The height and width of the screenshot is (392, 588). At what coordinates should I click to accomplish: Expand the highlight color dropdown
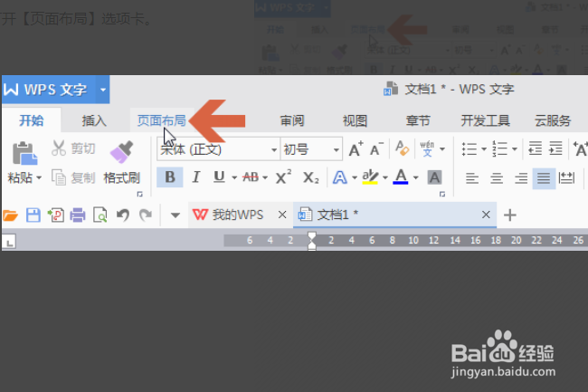[385, 177]
